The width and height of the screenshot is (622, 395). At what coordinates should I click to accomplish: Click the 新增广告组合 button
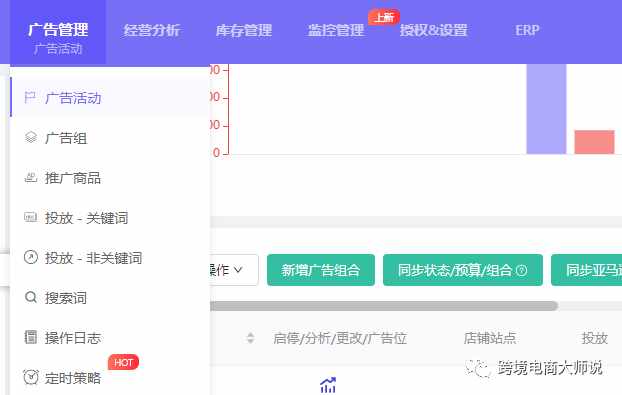coord(321,270)
